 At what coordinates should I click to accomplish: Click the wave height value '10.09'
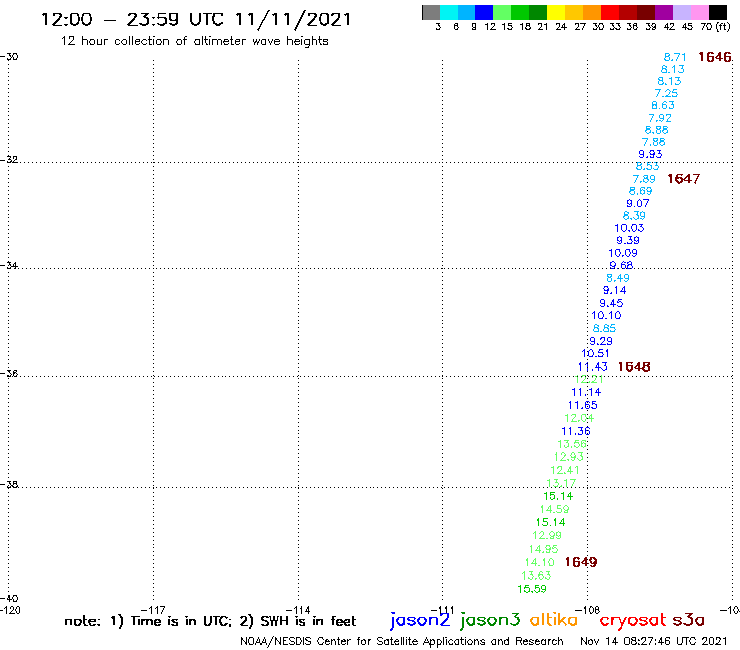pyautogui.click(x=622, y=253)
